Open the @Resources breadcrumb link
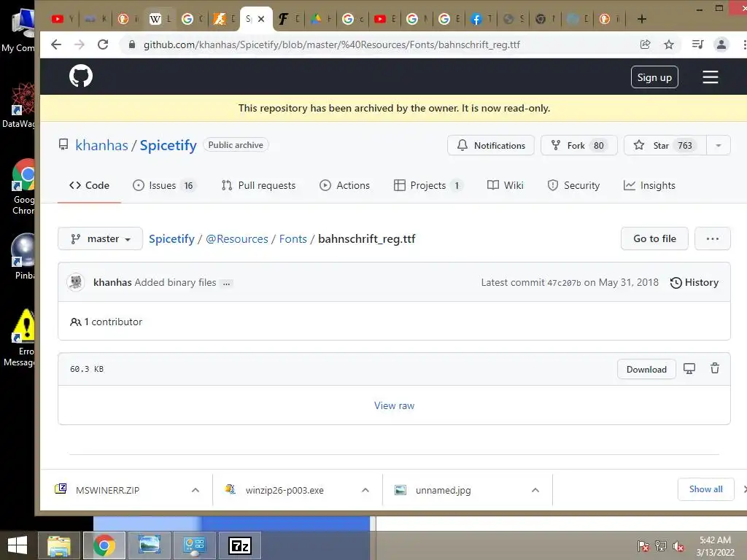This screenshot has width=747, height=560. pyautogui.click(x=237, y=238)
